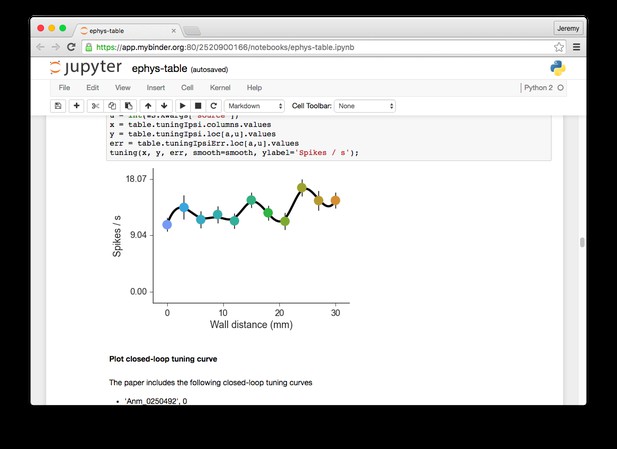Screen dimensions: 617x449
Task: Click browser forward arrow
Action: pyautogui.click(x=55, y=47)
